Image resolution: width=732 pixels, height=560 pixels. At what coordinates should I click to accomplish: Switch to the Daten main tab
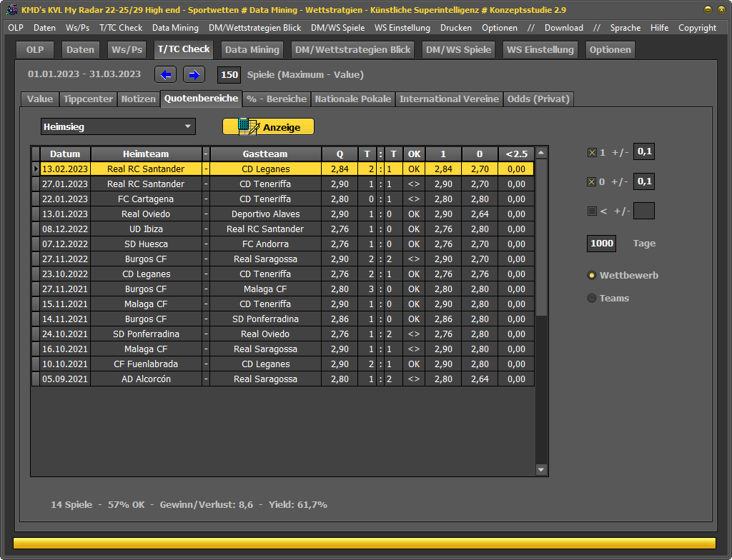click(x=80, y=50)
